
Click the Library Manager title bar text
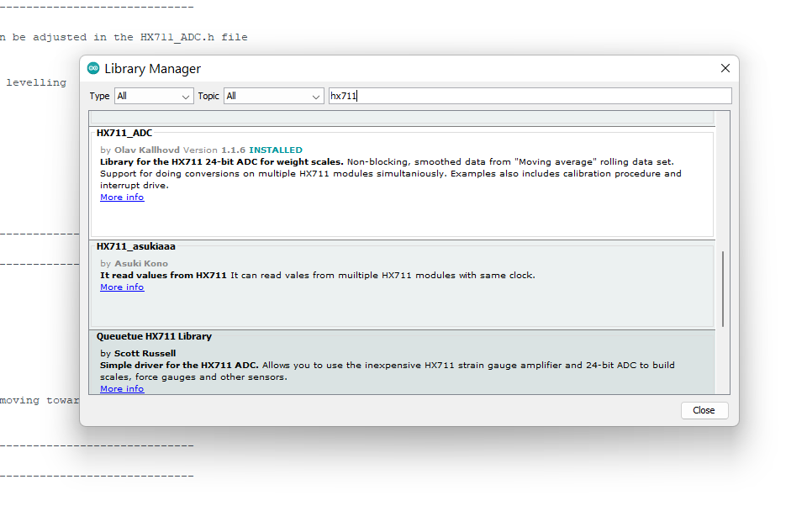(152, 69)
